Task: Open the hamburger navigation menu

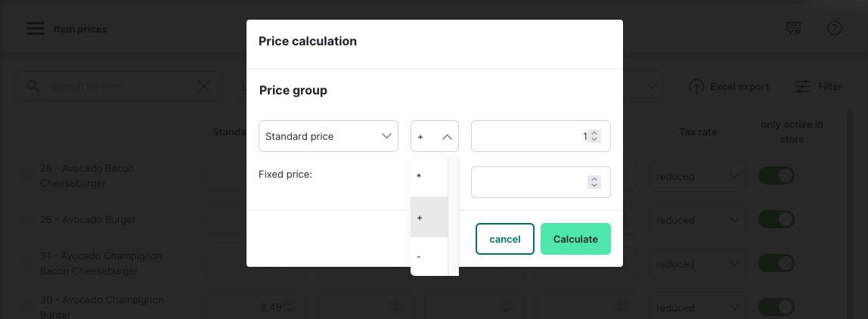Action: (35, 29)
